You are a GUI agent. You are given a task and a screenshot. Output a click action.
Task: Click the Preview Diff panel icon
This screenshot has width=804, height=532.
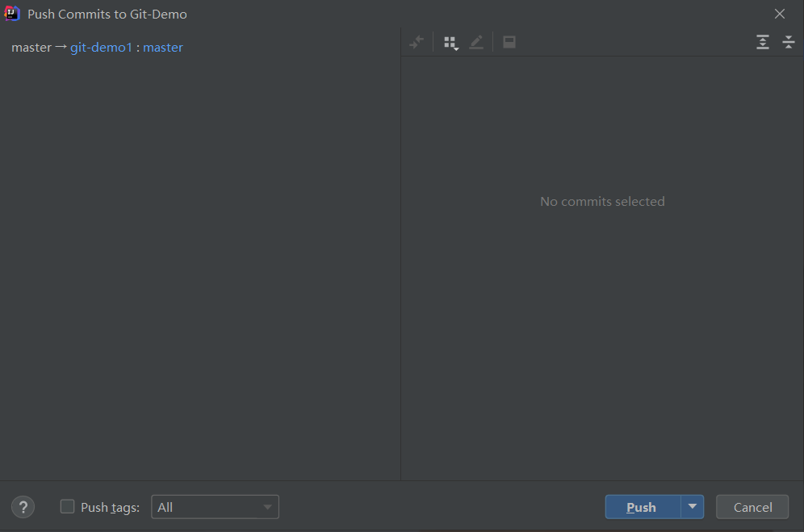[509, 42]
